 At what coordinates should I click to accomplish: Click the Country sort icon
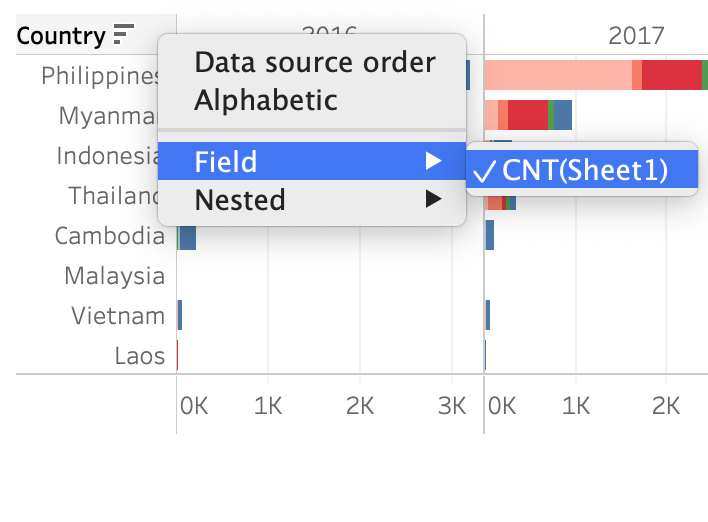[123, 36]
